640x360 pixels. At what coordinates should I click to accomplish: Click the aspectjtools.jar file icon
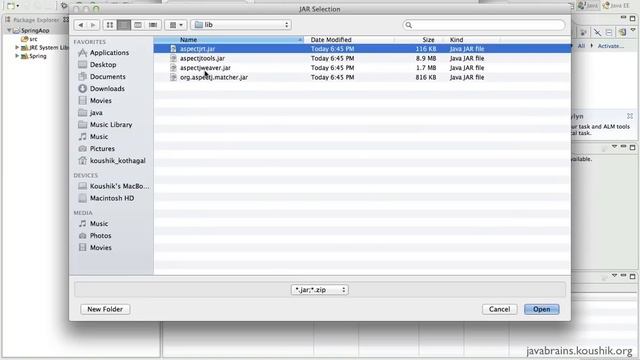(x=173, y=58)
